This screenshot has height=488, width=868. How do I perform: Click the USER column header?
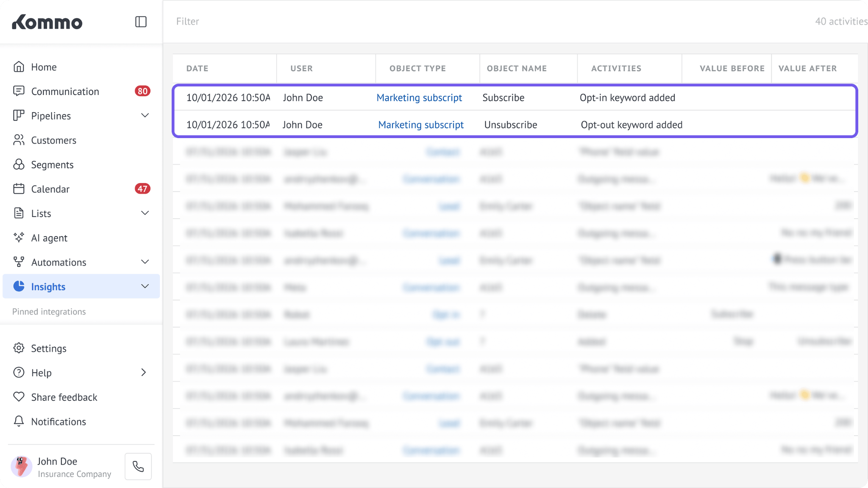[301, 68]
